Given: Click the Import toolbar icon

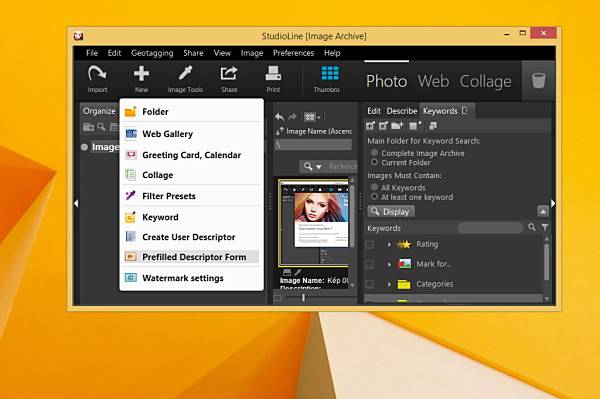Looking at the screenshot, I should pos(97,79).
